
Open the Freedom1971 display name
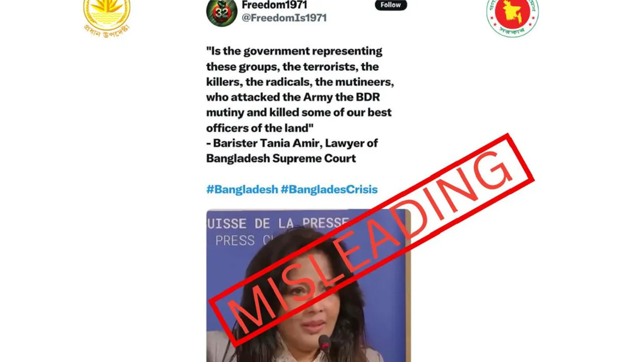click(x=274, y=6)
